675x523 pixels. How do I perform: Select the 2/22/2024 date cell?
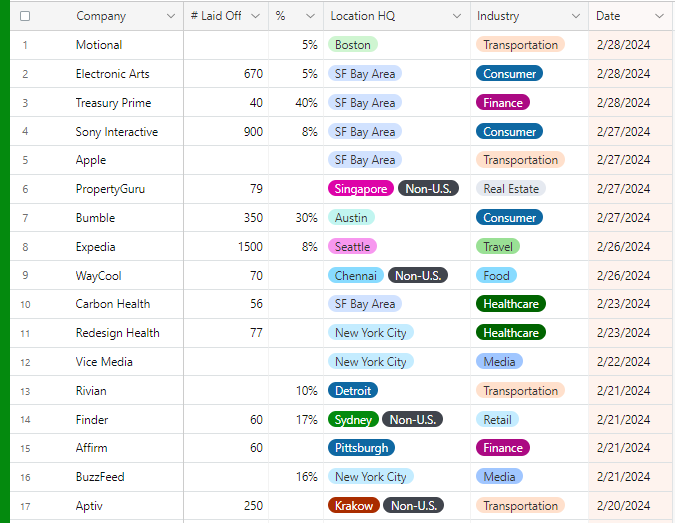(x=630, y=362)
